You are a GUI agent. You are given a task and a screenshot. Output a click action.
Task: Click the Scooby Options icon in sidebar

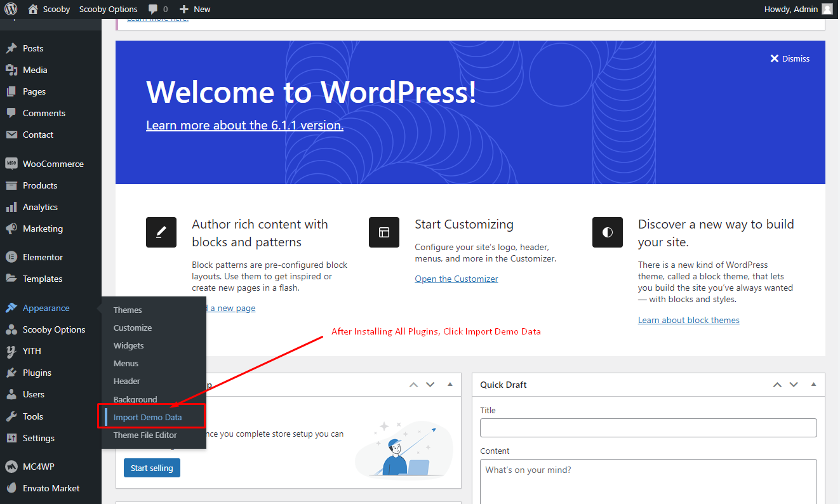(11, 329)
